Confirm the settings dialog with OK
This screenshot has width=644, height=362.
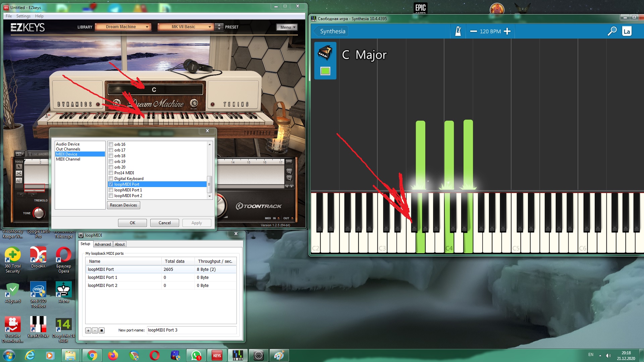point(132,223)
